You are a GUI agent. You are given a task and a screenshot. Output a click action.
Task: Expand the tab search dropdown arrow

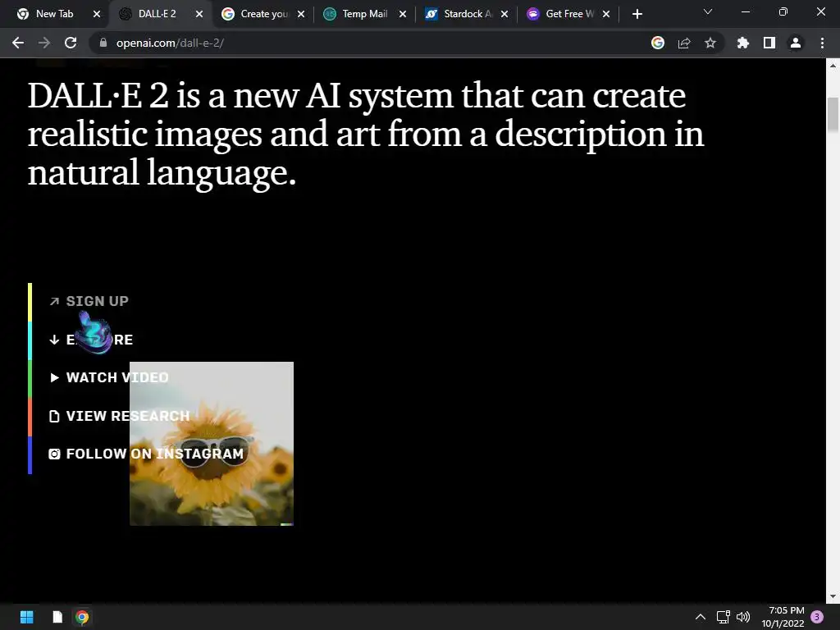coord(708,11)
